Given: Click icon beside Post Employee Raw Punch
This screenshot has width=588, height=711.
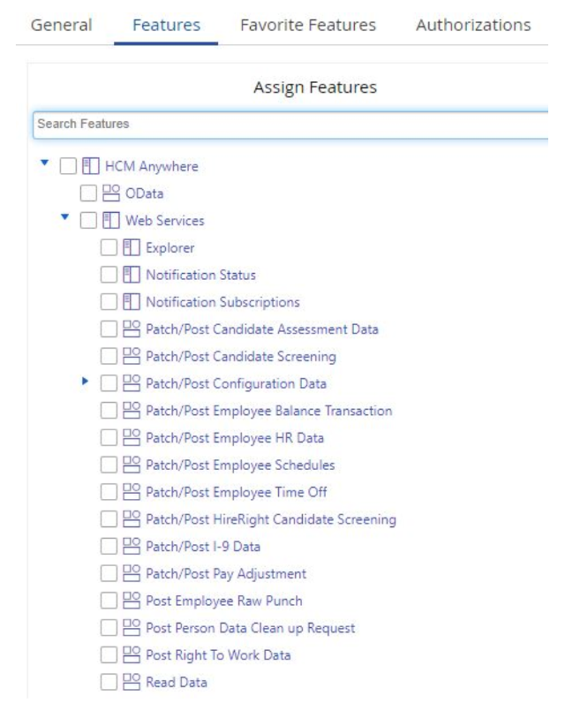Looking at the screenshot, I should pyautogui.click(x=132, y=601).
